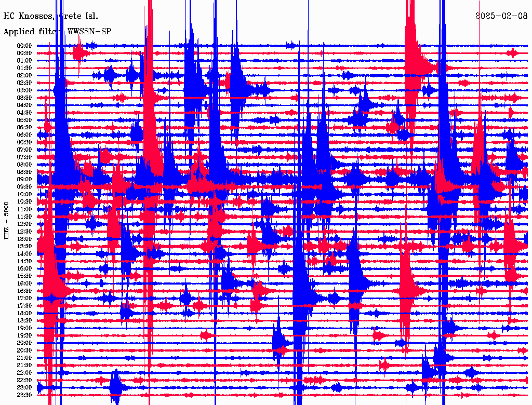The width and height of the screenshot is (532, 405).
Task: Click the 00:30 time label
Action: 24,53
